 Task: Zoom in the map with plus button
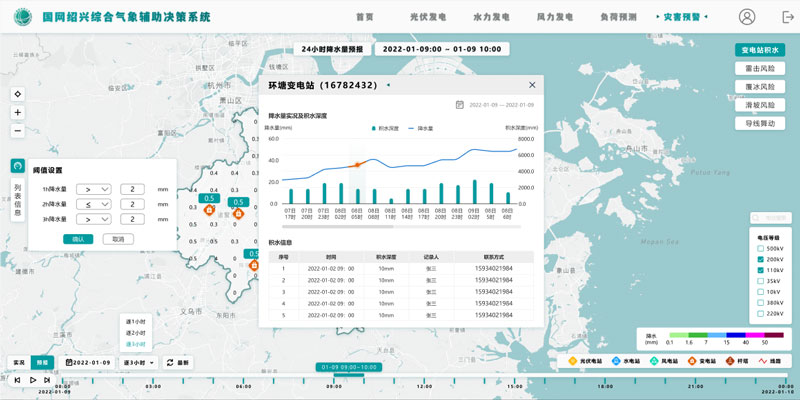pos(17,112)
